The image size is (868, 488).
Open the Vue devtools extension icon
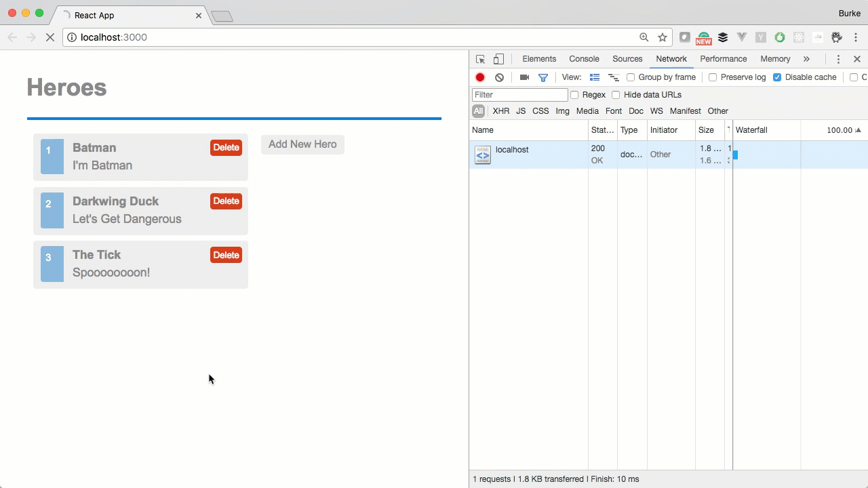pos(742,37)
